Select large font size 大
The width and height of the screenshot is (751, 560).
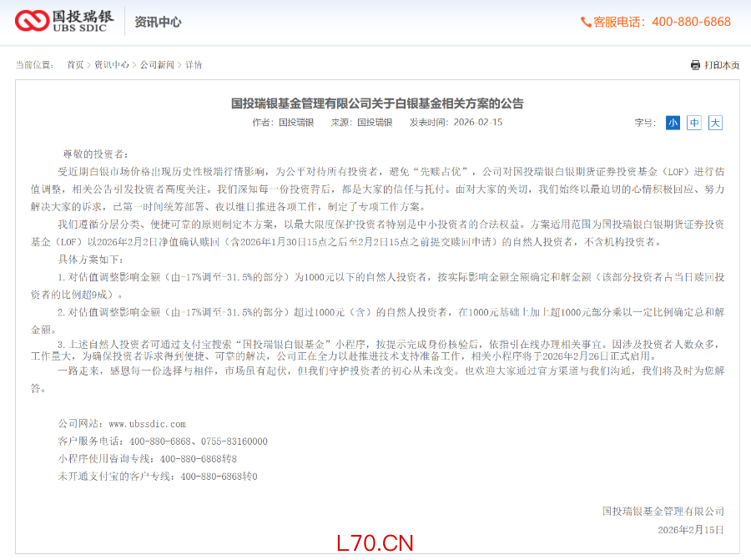[715, 123]
